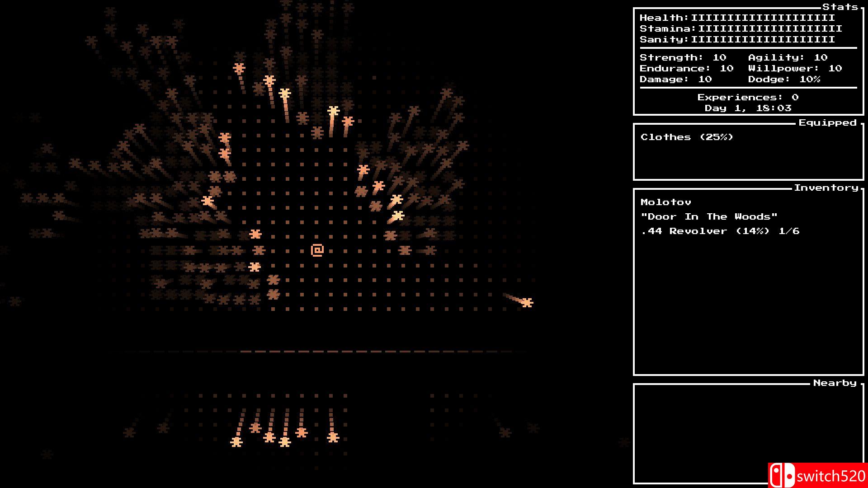Click the Willpower: 10 stat

pos(795,68)
